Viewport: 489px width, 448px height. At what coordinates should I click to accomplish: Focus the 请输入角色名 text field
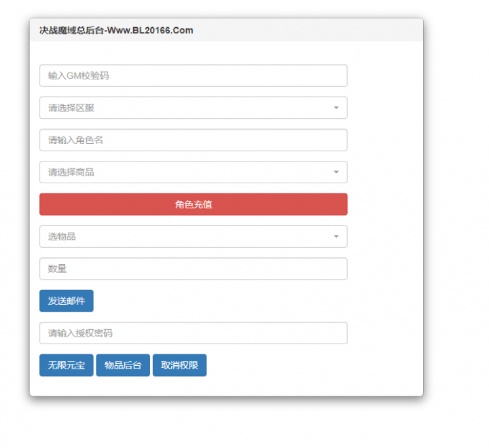[194, 140]
